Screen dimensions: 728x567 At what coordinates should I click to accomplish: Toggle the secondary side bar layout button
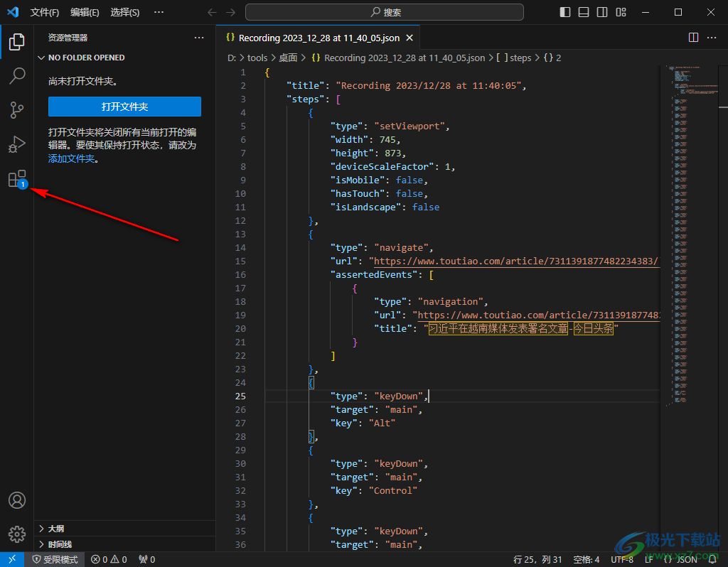(x=602, y=12)
